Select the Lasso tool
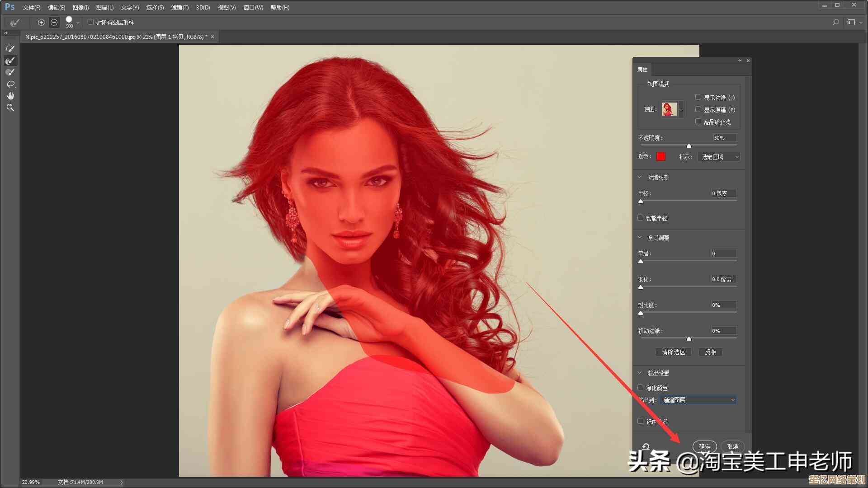Viewport: 868px width, 488px height. (x=10, y=84)
